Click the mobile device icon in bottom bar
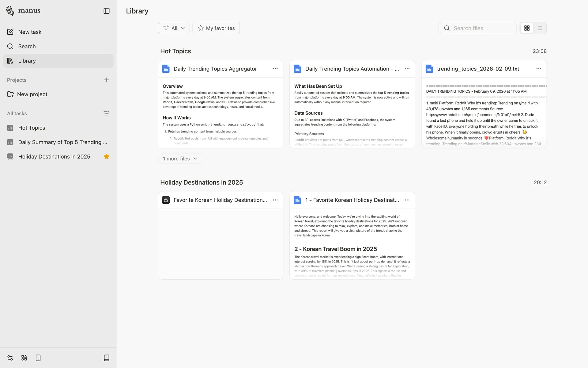 tap(38, 358)
